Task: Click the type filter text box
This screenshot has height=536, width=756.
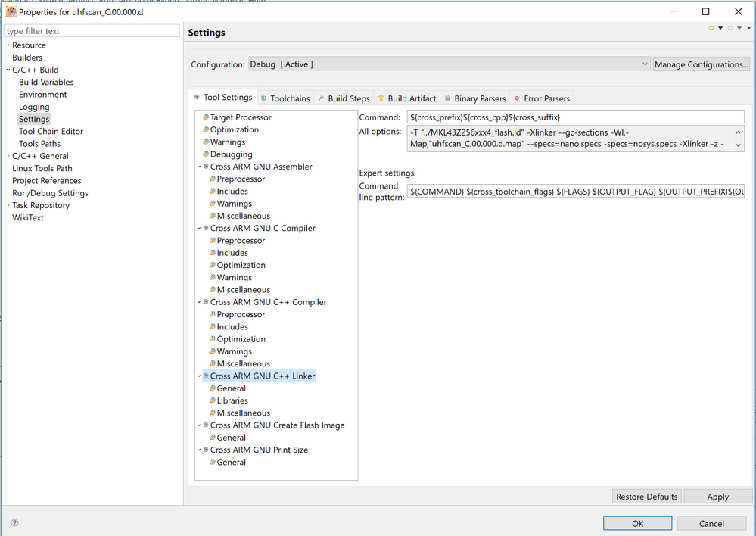Action: [x=92, y=31]
